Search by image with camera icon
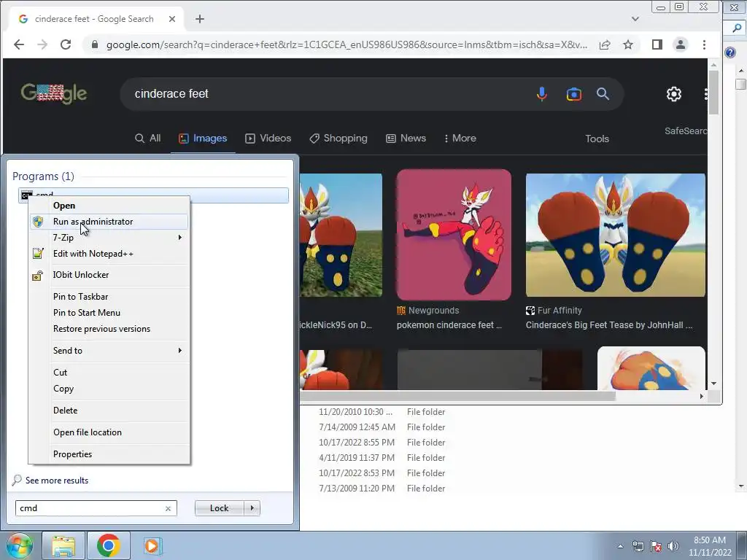The height and width of the screenshot is (560, 747). (x=573, y=94)
